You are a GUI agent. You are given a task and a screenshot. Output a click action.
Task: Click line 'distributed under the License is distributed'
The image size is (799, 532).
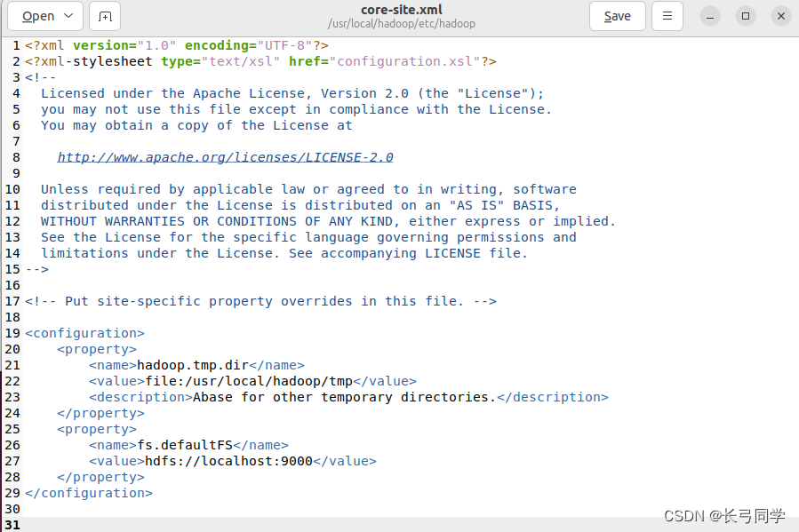click(300, 206)
